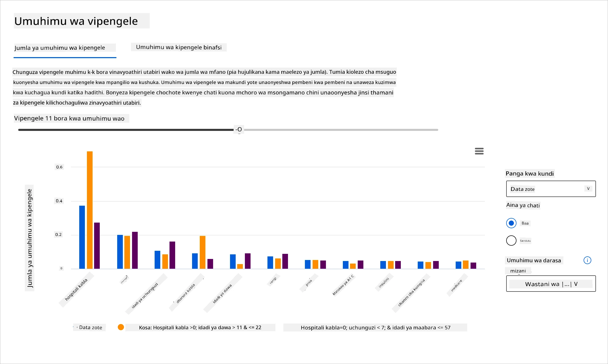608x364 pixels.
Task: Open the Data zote sort dropdown
Action: pos(551,189)
